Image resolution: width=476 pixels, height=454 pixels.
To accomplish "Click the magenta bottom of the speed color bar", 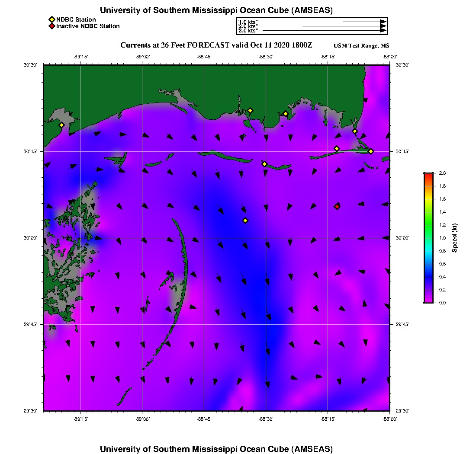I will click(x=428, y=301).
